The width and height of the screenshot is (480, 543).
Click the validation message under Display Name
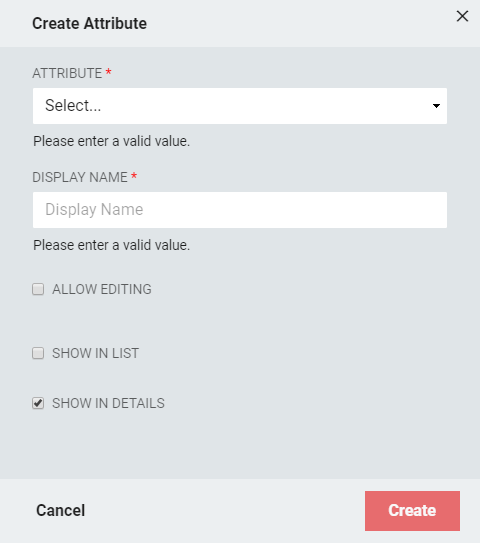click(112, 245)
